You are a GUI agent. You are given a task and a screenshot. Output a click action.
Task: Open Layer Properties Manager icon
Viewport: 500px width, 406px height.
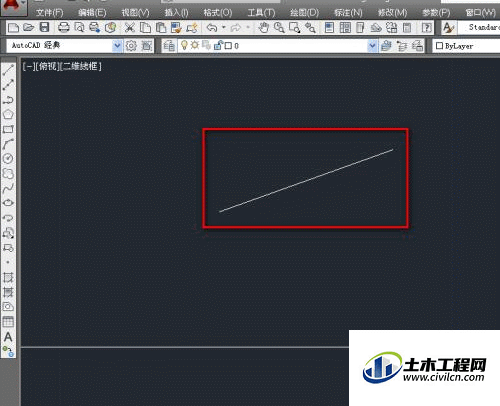pos(169,46)
